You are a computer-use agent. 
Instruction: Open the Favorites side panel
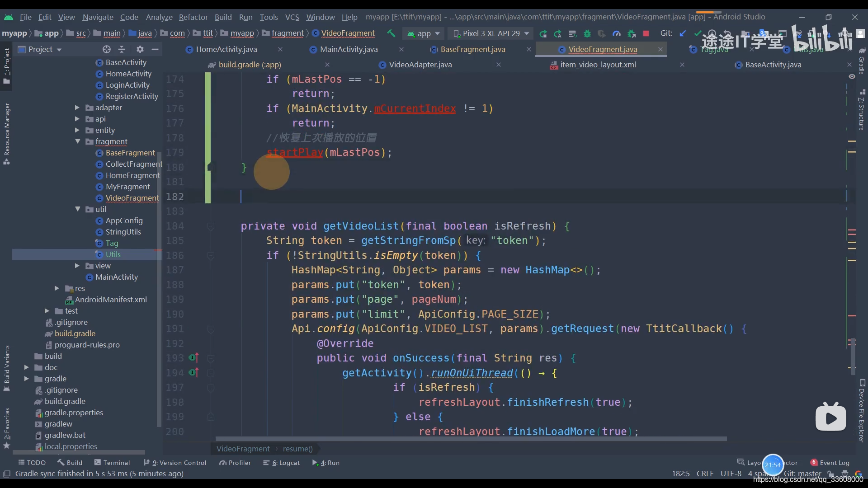(x=7, y=428)
